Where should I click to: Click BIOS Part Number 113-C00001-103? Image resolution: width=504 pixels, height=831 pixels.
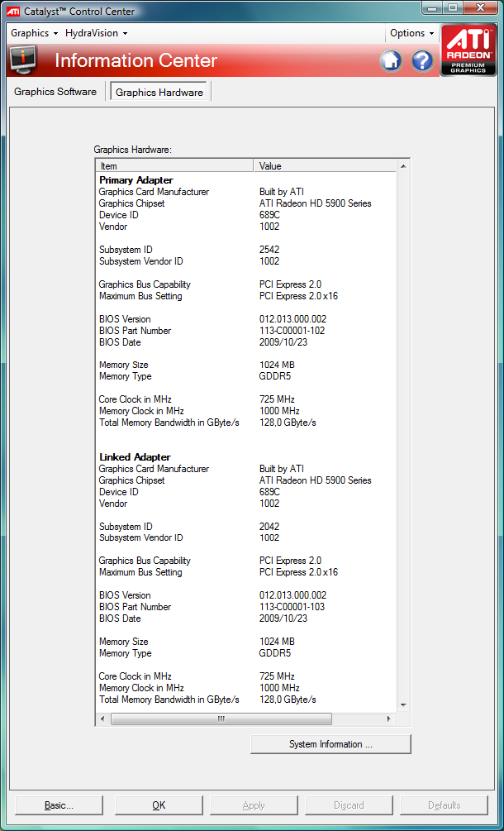[292, 607]
